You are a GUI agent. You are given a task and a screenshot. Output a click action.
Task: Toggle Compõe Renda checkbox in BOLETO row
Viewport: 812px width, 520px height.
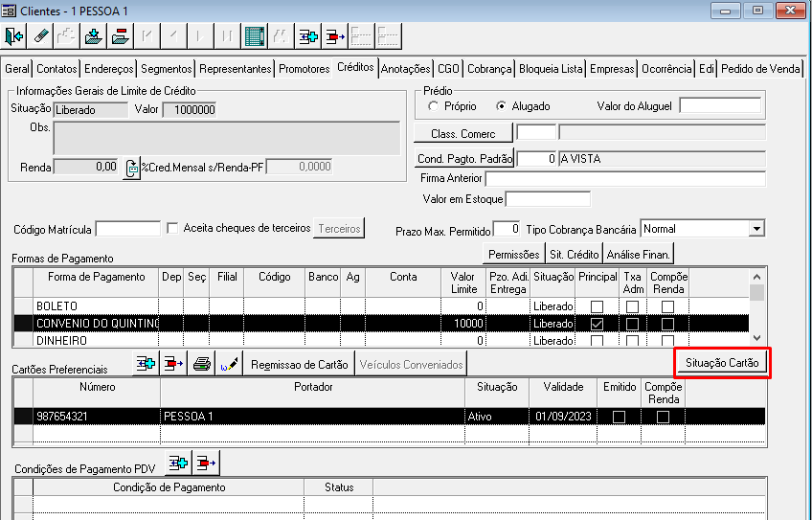[x=667, y=306]
